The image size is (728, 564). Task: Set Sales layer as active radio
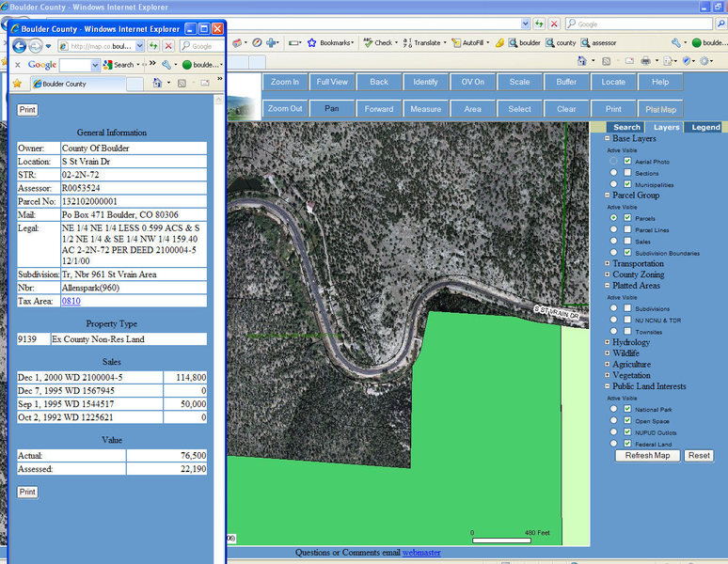pyautogui.click(x=614, y=241)
